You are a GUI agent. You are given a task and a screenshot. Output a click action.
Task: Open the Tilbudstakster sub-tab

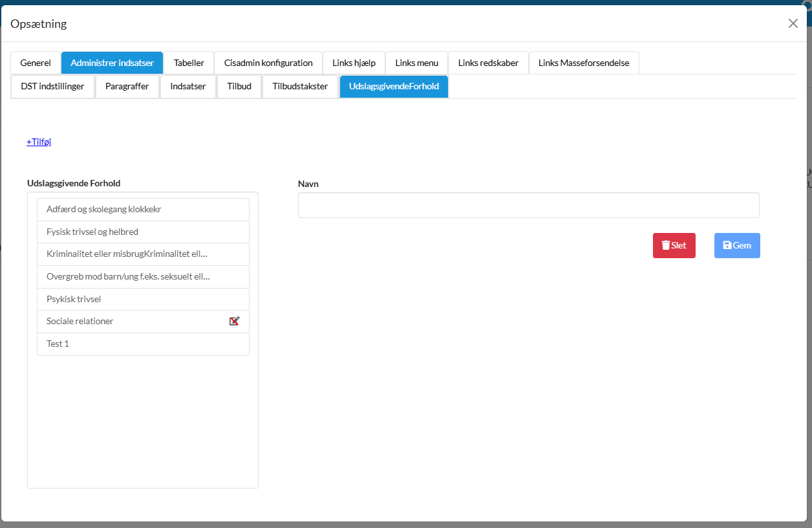point(300,86)
